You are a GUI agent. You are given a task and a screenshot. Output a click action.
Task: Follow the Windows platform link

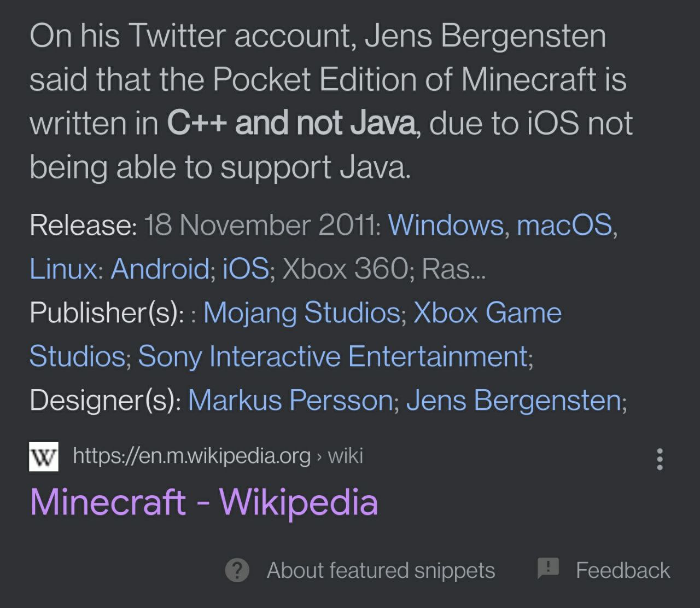tap(446, 225)
